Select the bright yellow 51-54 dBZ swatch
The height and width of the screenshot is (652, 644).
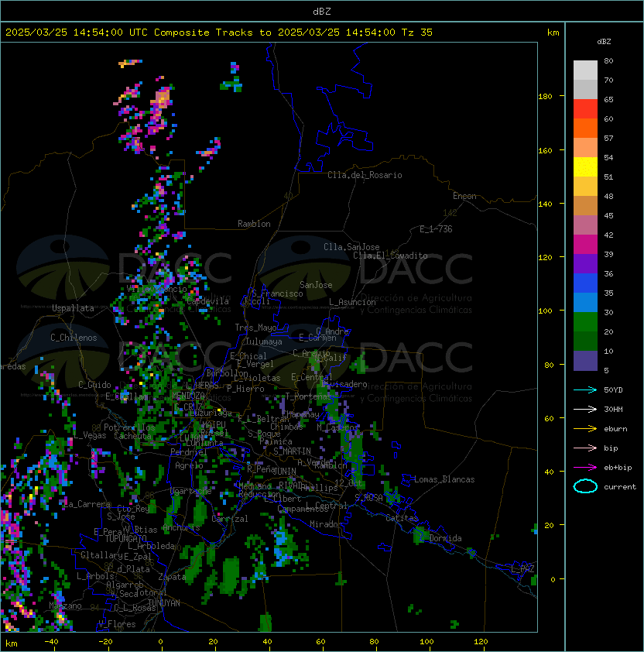585,167
